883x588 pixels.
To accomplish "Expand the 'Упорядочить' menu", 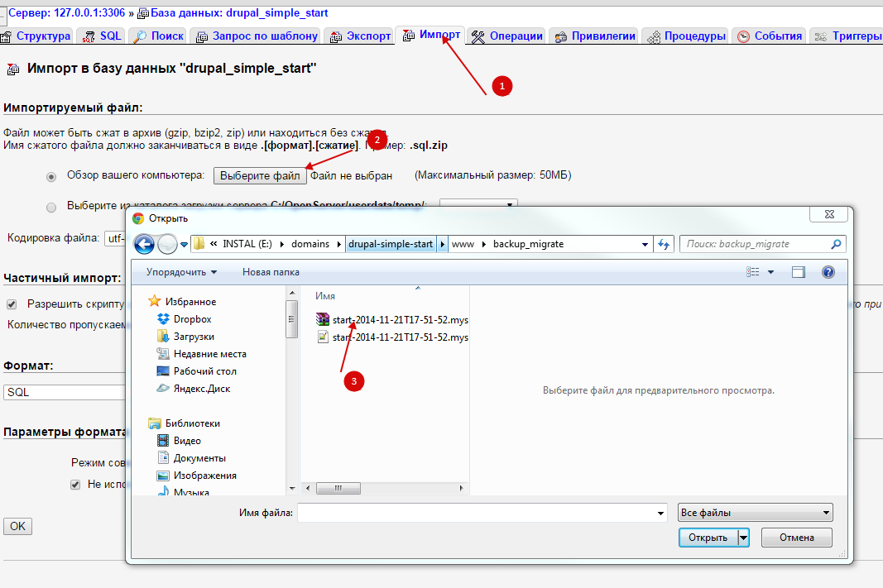I will point(181,272).
